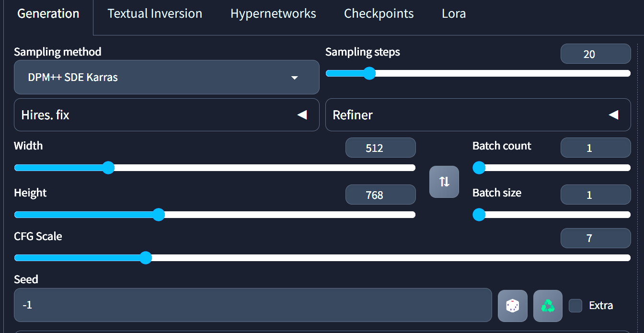Open the Sampling method dropdown
The height and width of the screenshot is (333, 644).
tap(166, 77)
